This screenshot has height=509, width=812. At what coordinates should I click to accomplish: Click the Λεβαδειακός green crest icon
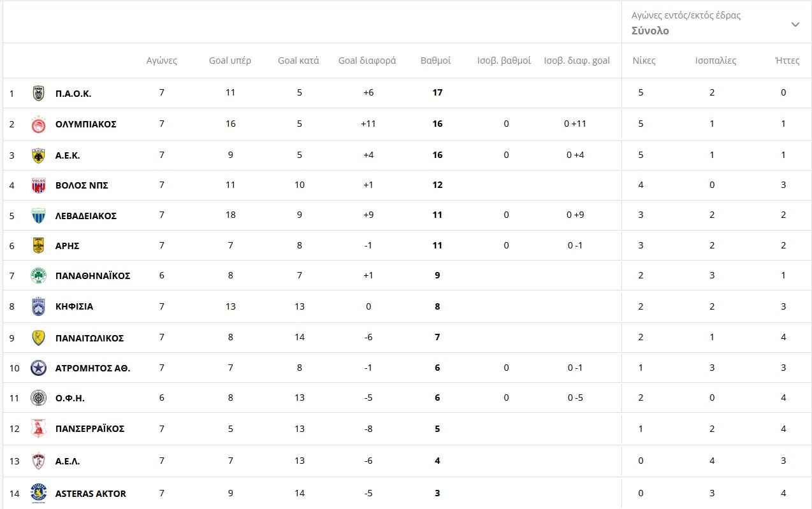point(38,216)
